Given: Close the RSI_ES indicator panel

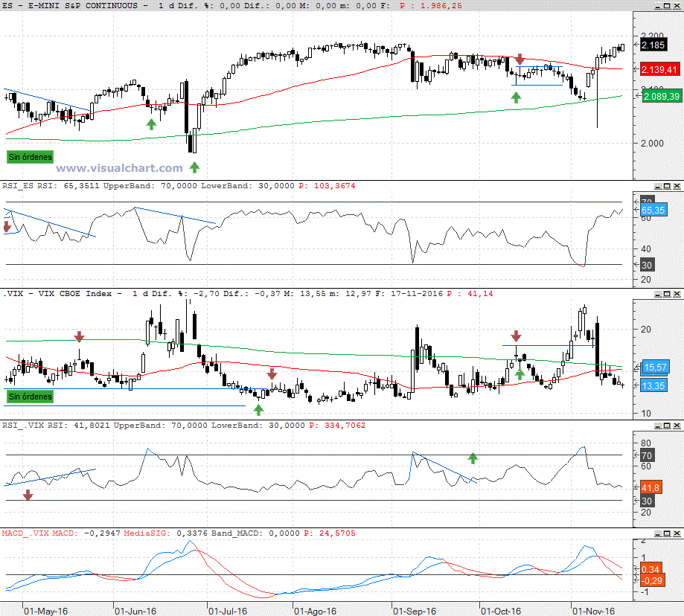Looking at the screenshot, I should coord(677,186).
